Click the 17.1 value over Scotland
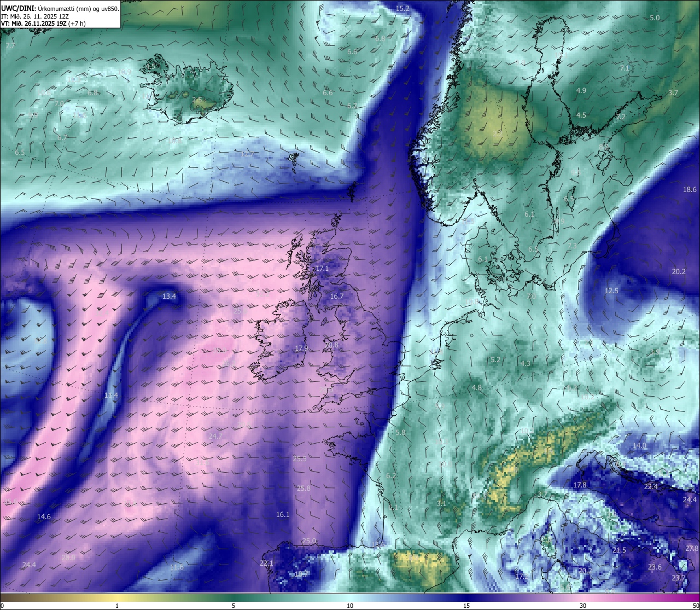Viewport: 700px width, 610px height. click(x=322, y=269)
